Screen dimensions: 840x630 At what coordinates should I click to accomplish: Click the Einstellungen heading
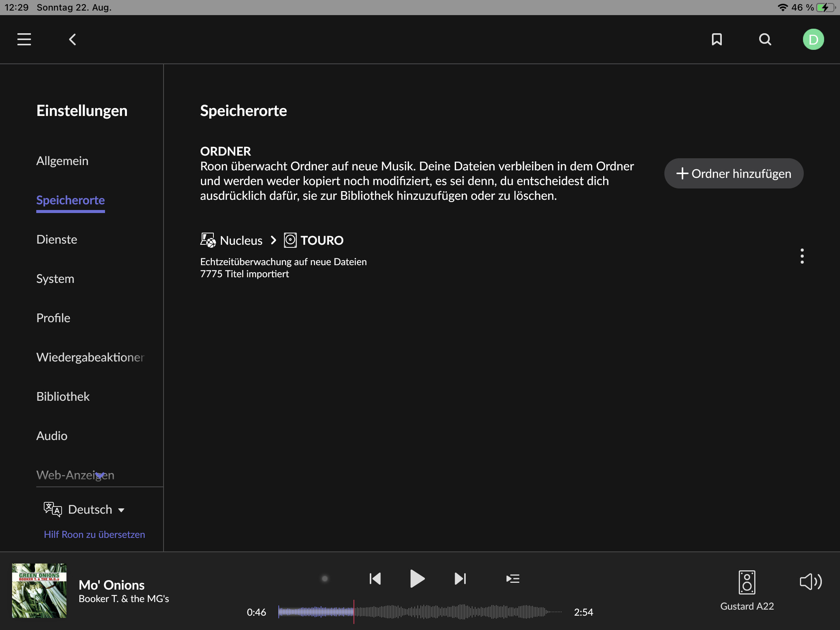coord(82,111)
